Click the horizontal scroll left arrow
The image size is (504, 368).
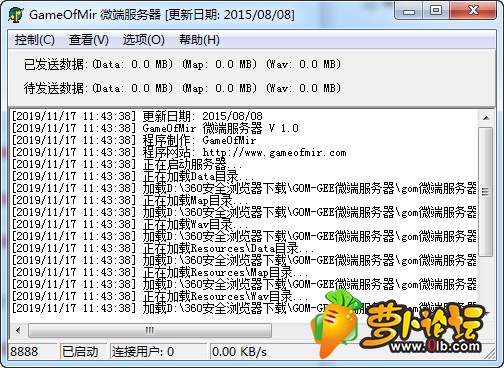coord(18,330)
